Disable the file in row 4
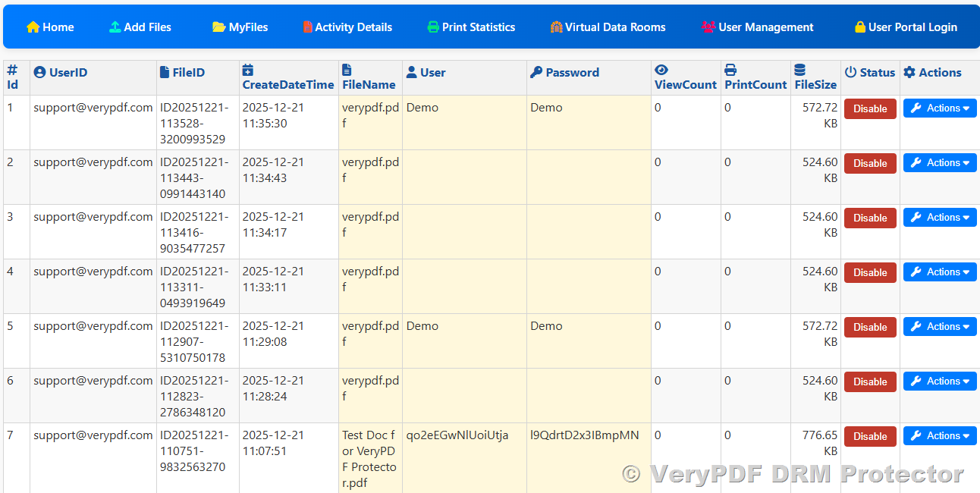Screen dimensions: 980x493 click(870, 272)
